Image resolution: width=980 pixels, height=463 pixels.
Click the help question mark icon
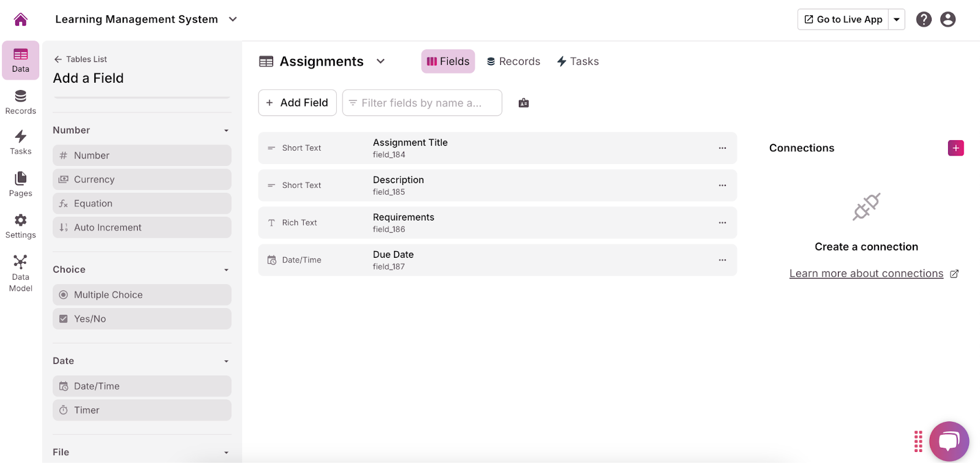pyautogui.click(x=924, y=20)
